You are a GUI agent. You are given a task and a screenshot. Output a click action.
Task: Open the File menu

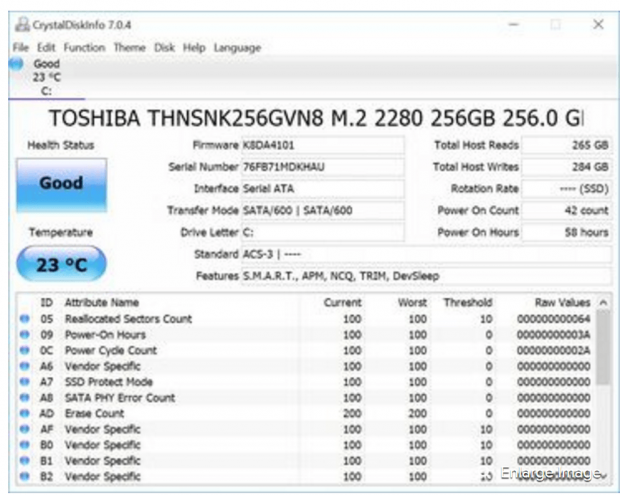(x=21, y=48)
